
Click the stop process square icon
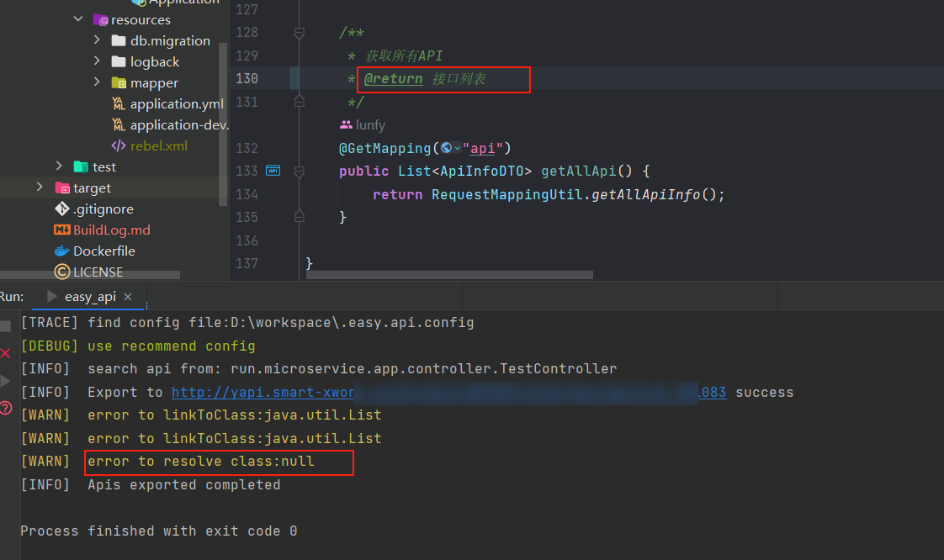[5, 326]
